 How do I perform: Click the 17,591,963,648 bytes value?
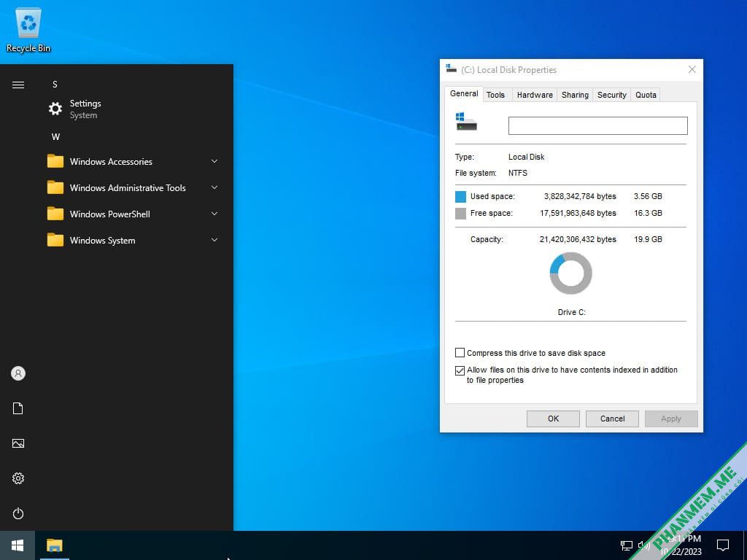578,213
